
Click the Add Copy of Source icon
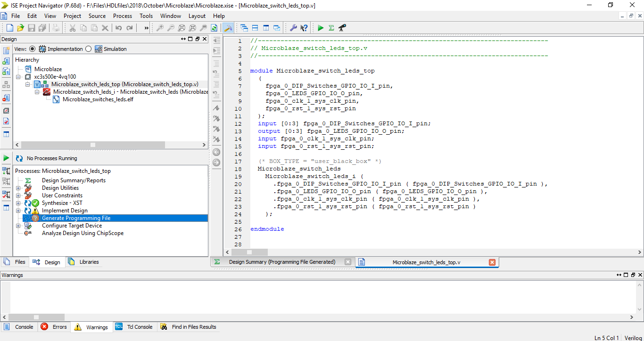[6, 72]
